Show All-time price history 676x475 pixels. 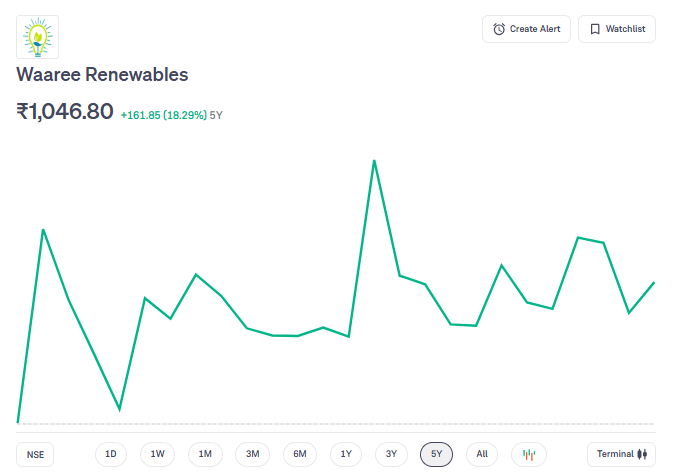pos(482,454)
